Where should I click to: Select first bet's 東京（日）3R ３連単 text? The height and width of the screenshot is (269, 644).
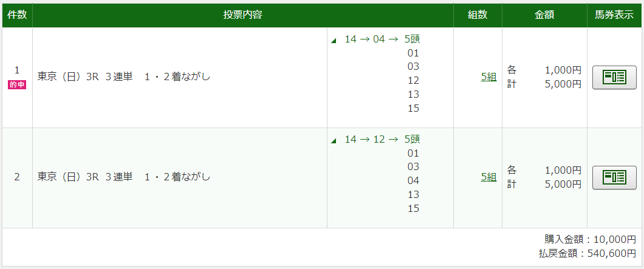(x=85, y=77)
